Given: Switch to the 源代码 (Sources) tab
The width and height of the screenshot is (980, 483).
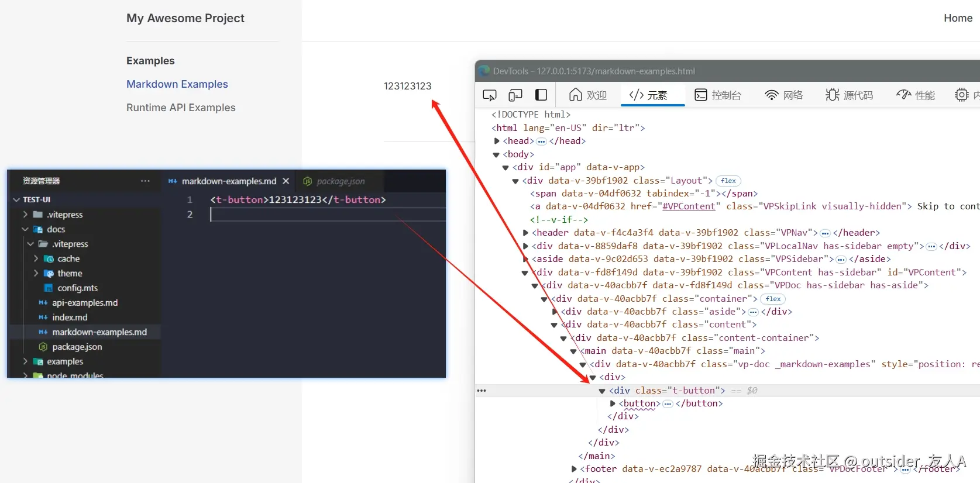Looking at the screenshot, I should coord(850,95).
